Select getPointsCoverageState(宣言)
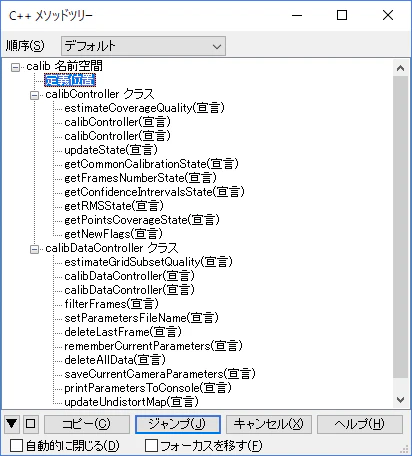Image resolution: width=412 pixels, height=456 pixels. tap(142, 220)
